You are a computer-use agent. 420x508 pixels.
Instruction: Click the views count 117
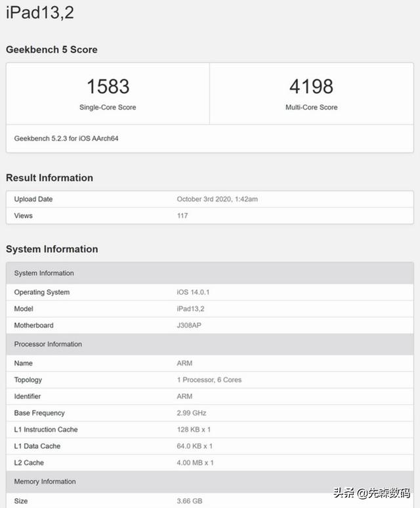coord(182,216)
